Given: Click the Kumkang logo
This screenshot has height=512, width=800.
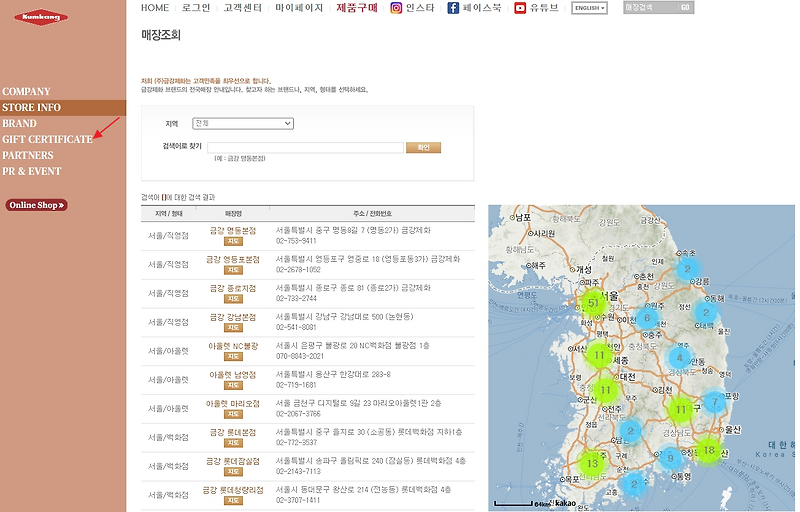Looking at the screenshot, I should pyautogui.click(x=41, y=17).
